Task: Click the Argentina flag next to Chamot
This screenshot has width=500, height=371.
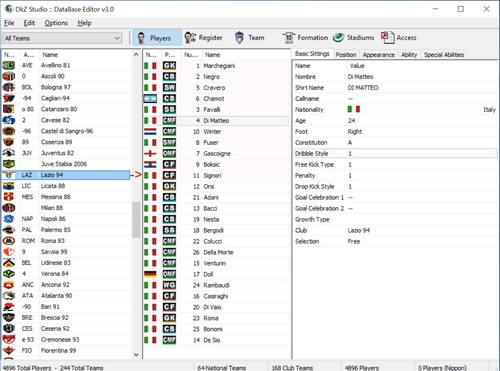Action: pos(150,99)
